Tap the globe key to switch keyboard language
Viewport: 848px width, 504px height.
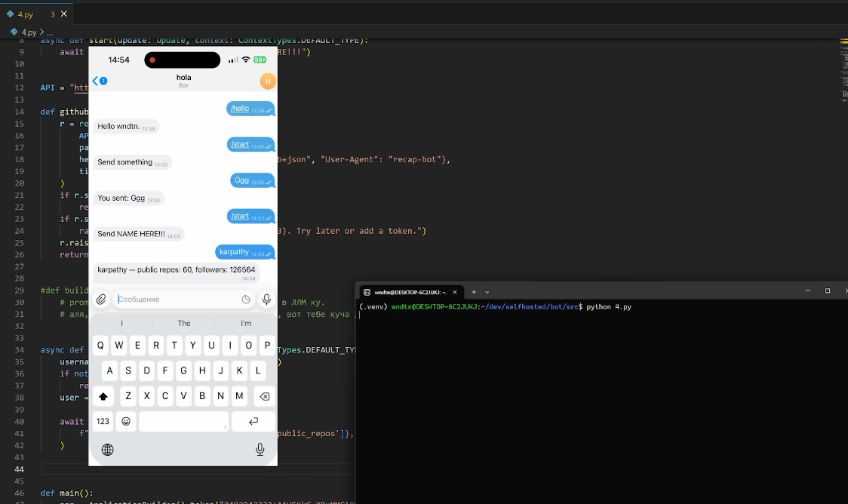pos(107,449)
